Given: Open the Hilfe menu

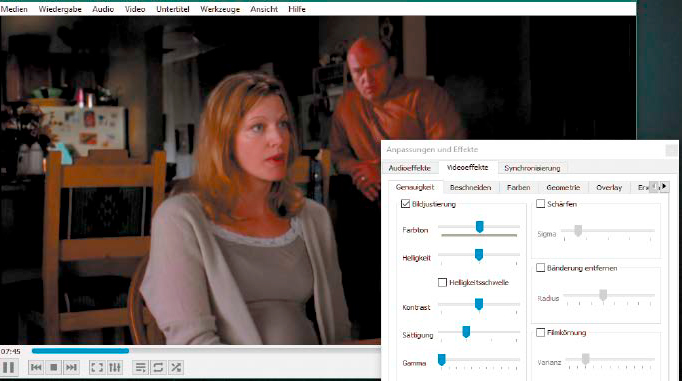Looking at the screenshot, I should point(297,9).
